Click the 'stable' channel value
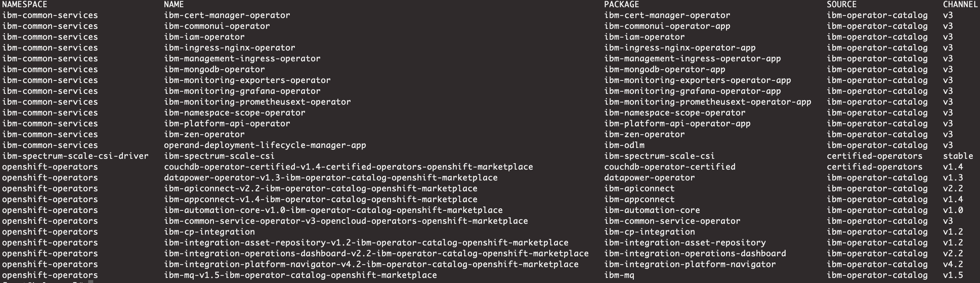The height and width of the screenshot is (283, 980). (958, 156)
